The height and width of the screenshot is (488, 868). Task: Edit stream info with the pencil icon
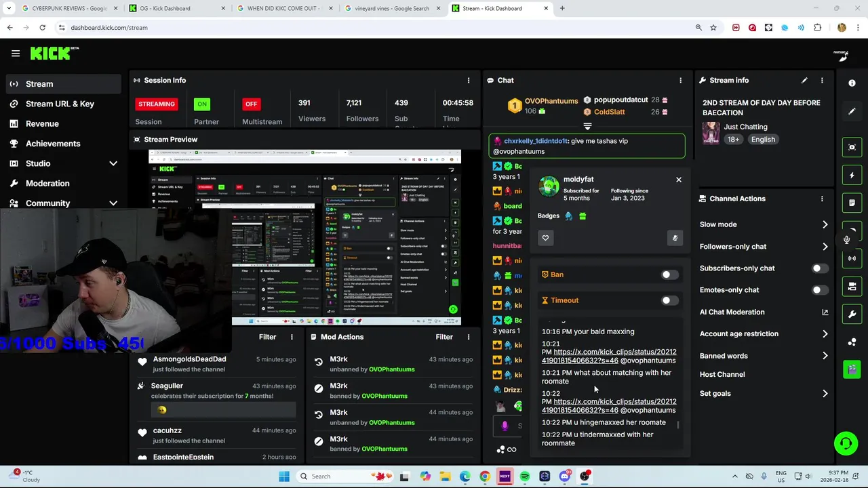[x=804, y=80]
